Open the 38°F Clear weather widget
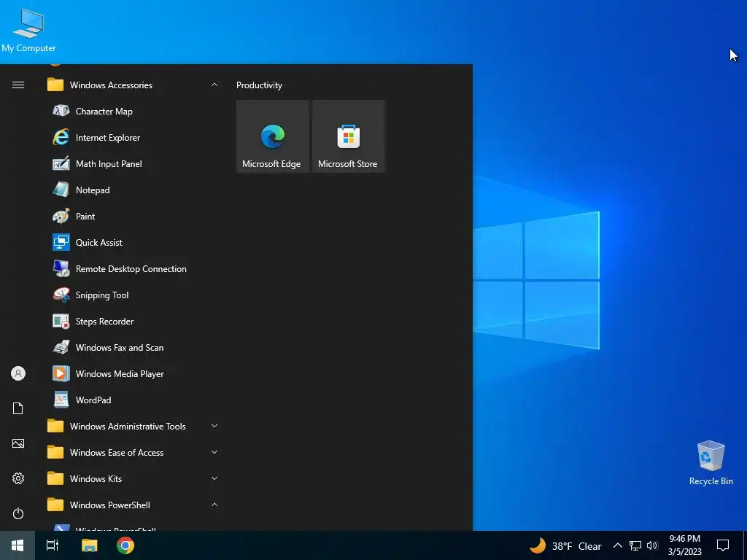The width and height of the screenshot is (747, 560). click(x=565, y=545)
